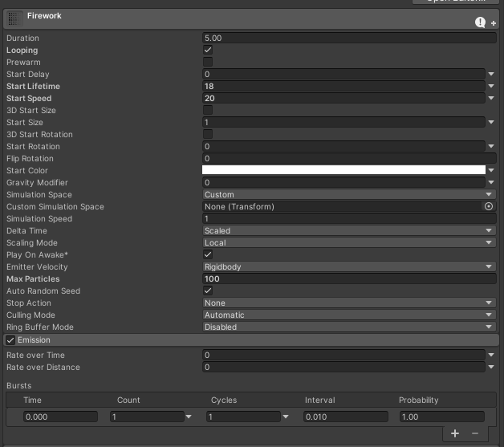Open the Start Size mode dropdown arrow
The height and width of the screenshot is (447, 504).
tap(491, 122)
